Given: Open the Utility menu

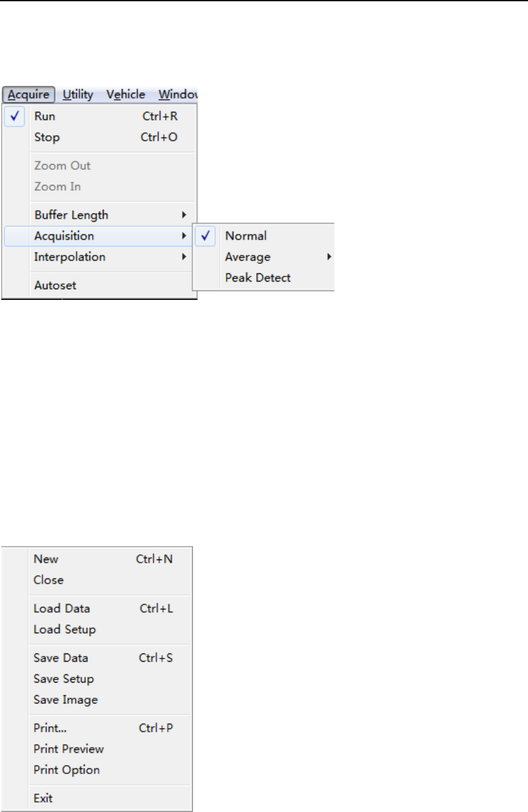Looking at the screenshot, I should click(78, 95).
